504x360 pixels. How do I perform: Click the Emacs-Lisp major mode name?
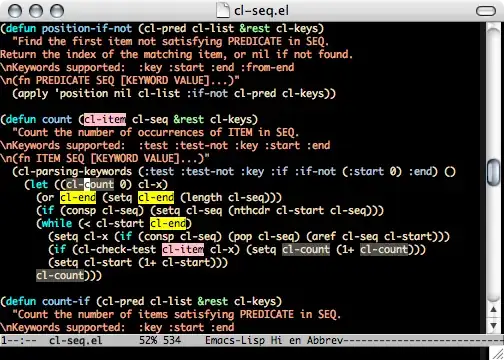tap(235, 341)
